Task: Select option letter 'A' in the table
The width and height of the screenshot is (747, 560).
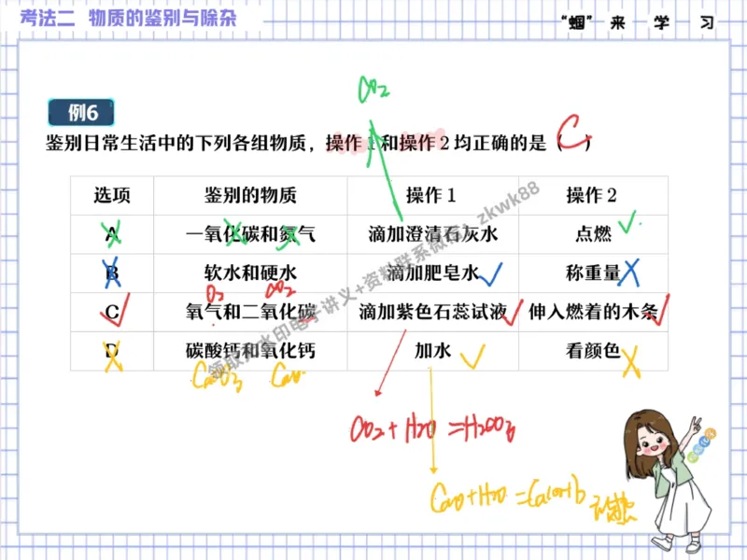Action: (112, 234)
